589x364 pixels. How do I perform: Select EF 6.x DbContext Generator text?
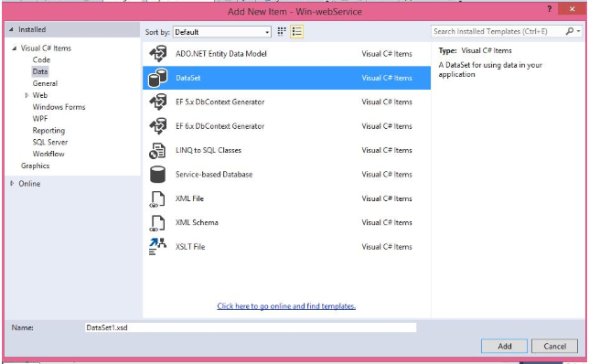[x=220, y=126]
